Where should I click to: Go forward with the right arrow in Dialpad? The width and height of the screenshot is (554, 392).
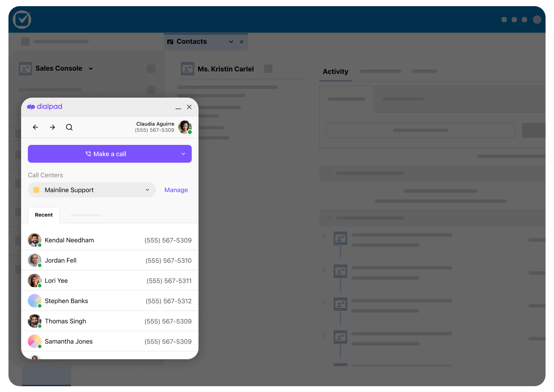[x=52, y=127]
